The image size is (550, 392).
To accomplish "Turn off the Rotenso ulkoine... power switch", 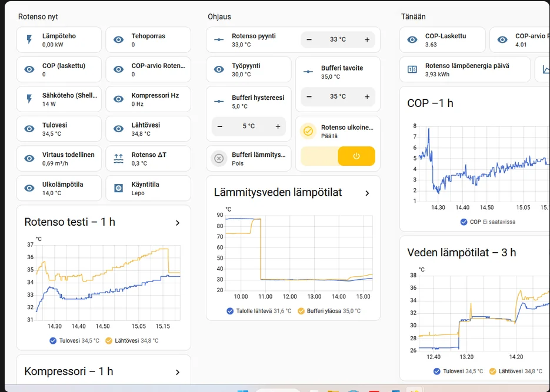I will click(x=338, y=156).
